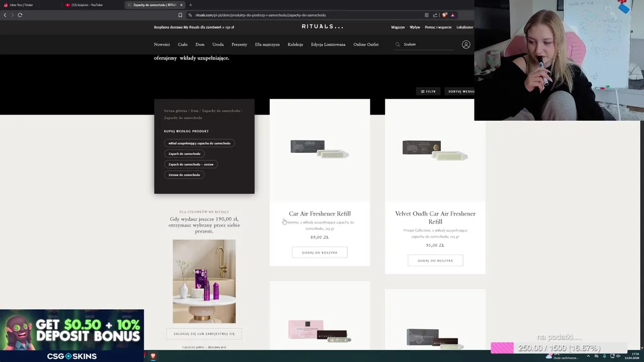Screen dimensions: 644x362
Task: Select Zapach do samochodu – zestaw pill
Action: tap(191, 164)
